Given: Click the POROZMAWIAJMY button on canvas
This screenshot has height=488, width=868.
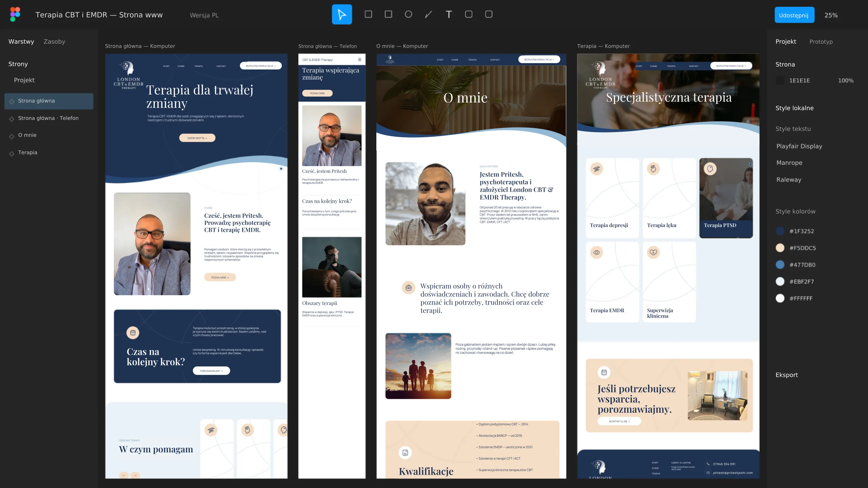Looking at the screenshot, I should click(x=211, y=371).
